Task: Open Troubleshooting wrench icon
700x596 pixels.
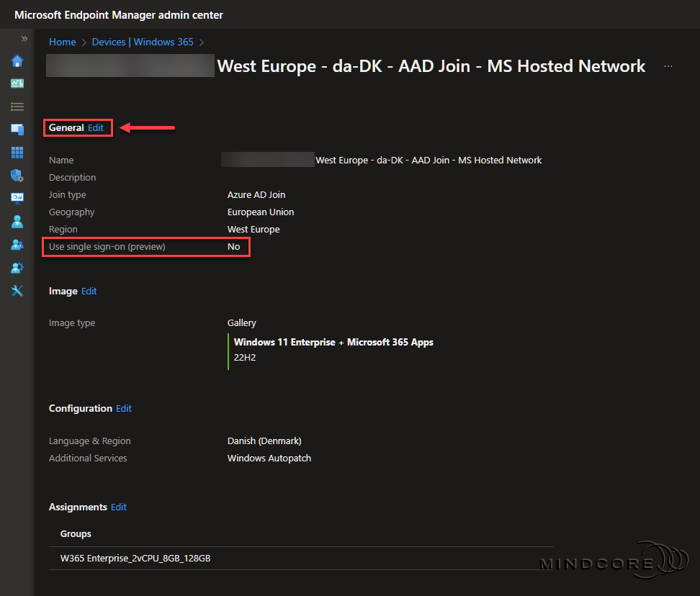Action: tap(17, 290)
